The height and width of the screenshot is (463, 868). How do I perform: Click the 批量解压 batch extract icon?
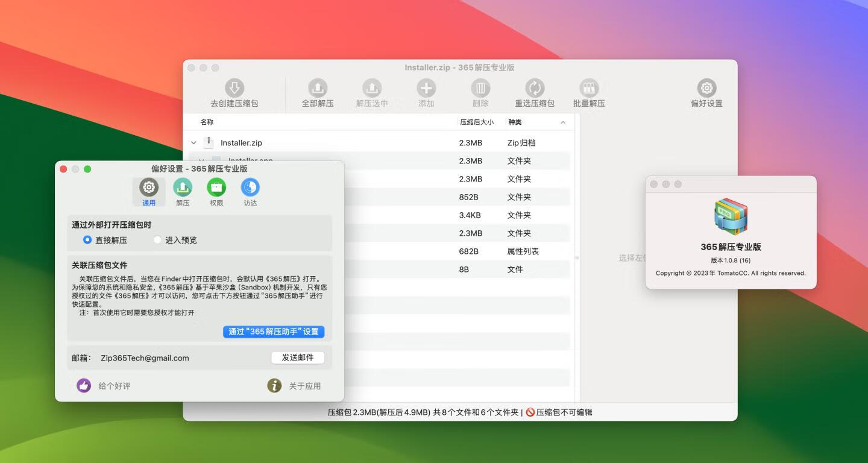point(589,87)
